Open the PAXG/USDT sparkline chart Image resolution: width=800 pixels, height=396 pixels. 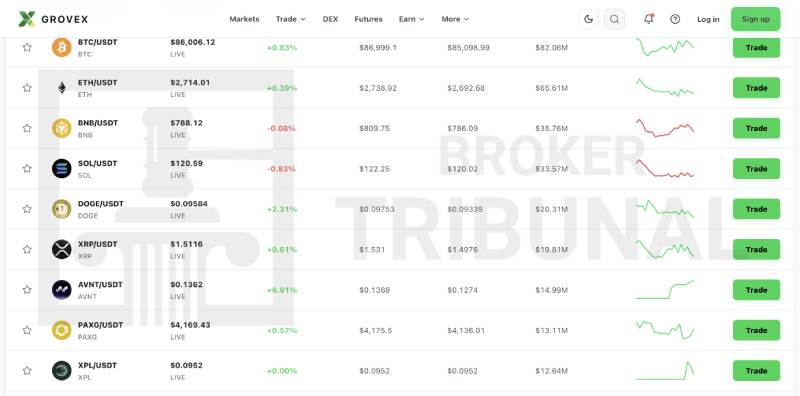(665, 330)
